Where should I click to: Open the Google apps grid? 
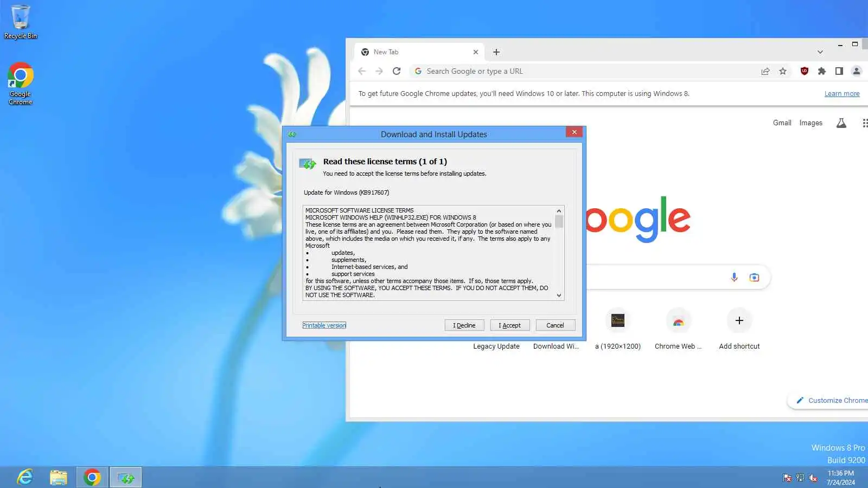click(865, 123)
